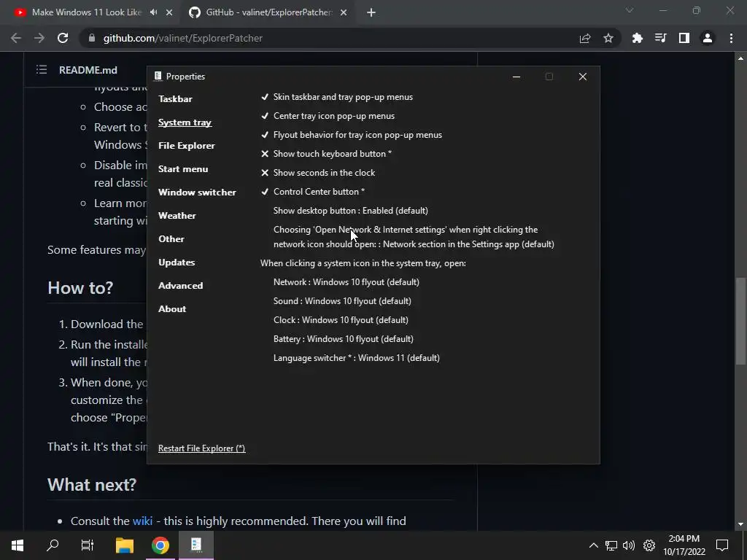Click Chrome back navigation arrow

(16, 38)
